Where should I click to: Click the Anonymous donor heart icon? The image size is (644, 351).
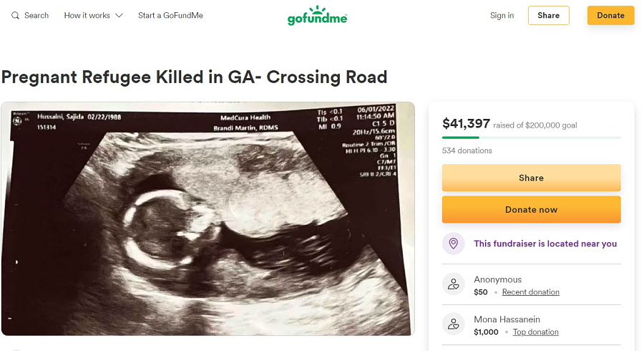coord(453,284)
